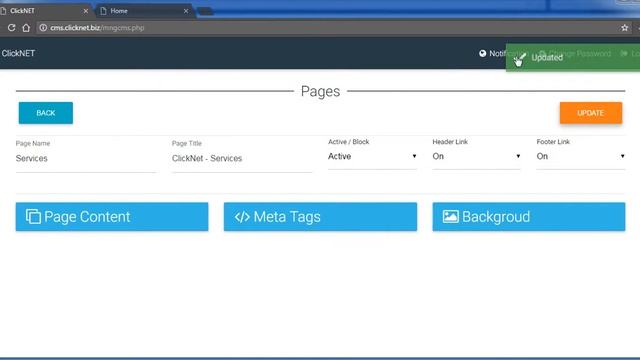Viewport: 640px width, 360px height.
Task: Open a new browser tab
Action: pyautogui.click(x=205, y=11)
